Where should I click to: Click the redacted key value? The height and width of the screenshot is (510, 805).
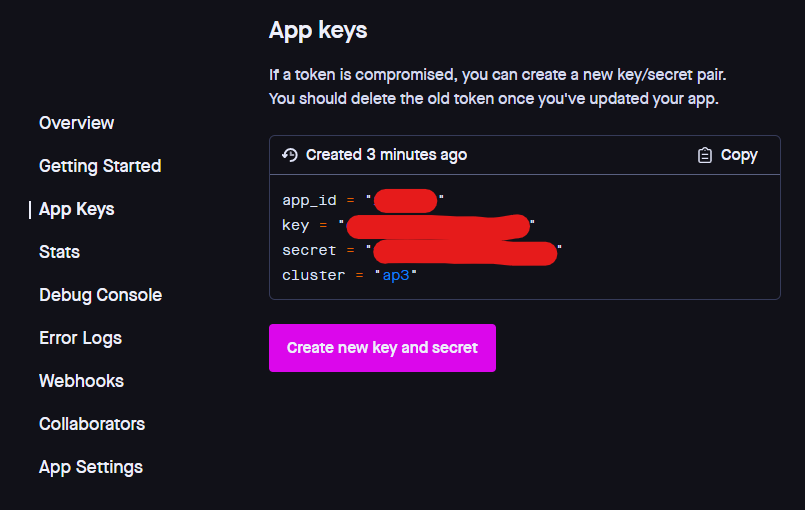[438, 226]
